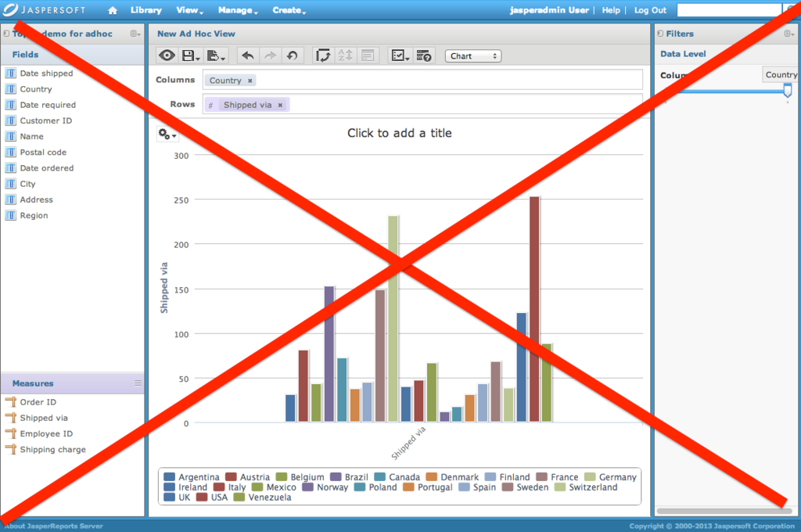Go to the Home page icon

pos(113,10)
